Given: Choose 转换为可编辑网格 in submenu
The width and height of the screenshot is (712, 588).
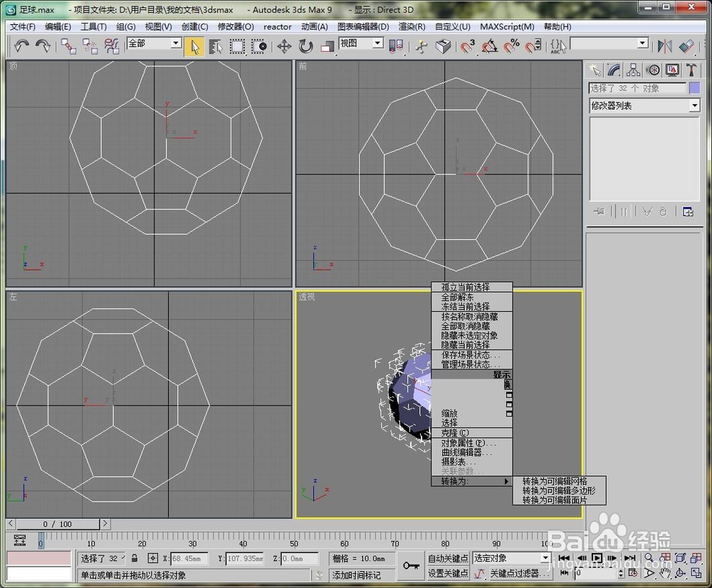Looking at the screenshot, I should 559,481.
